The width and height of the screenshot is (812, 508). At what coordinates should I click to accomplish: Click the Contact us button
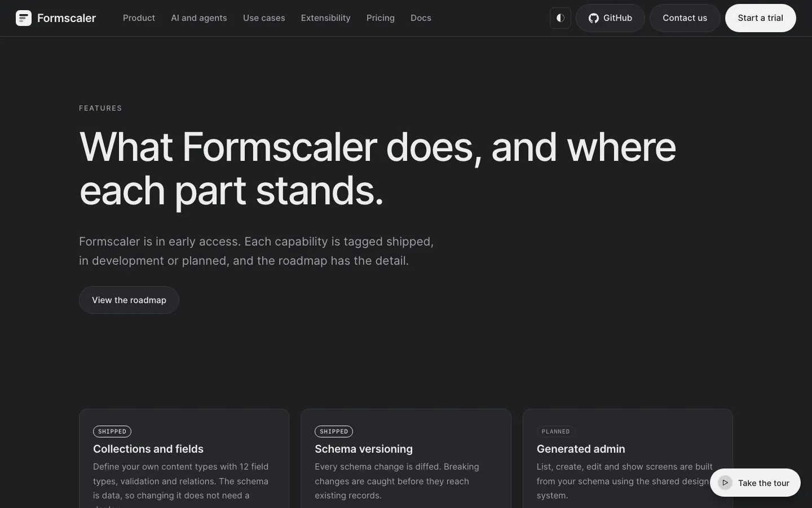685,18
